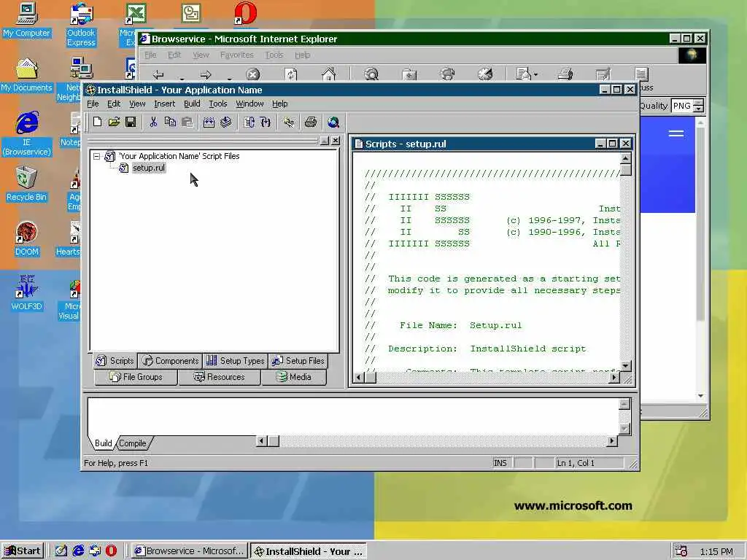Select setup.rul in the script tree
The height and width of the screenshot is (560, 747).
coord(149,168)
